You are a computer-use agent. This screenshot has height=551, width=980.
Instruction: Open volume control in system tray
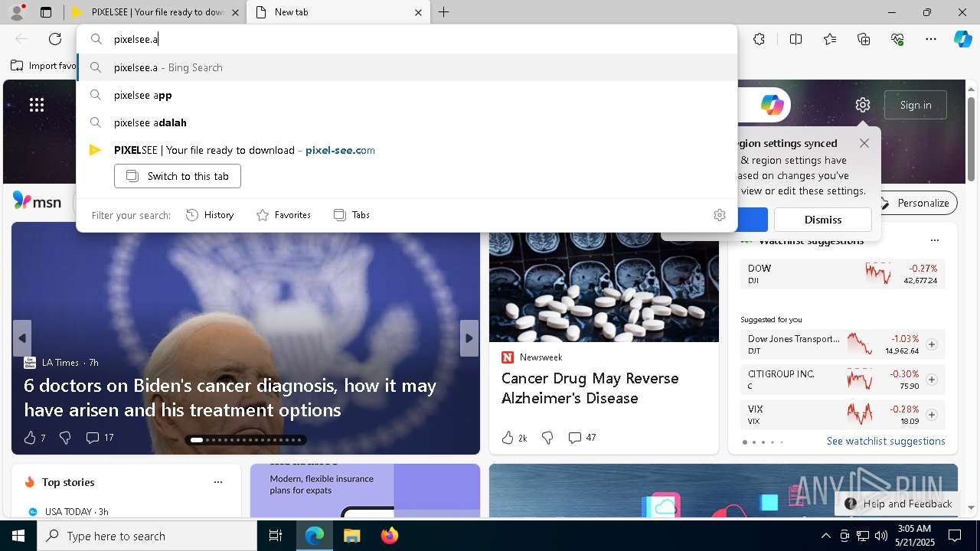880,536
